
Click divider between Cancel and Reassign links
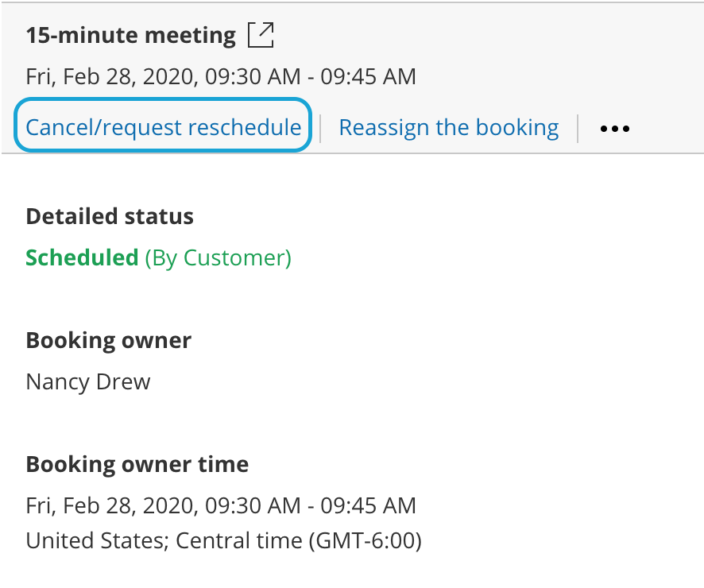pos(320,128)
